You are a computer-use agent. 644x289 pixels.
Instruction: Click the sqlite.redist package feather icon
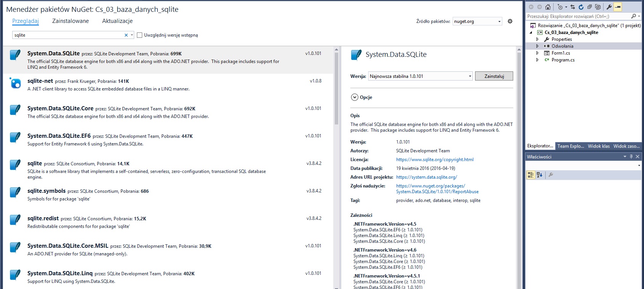pyautogui.click(x=15, y=220)
